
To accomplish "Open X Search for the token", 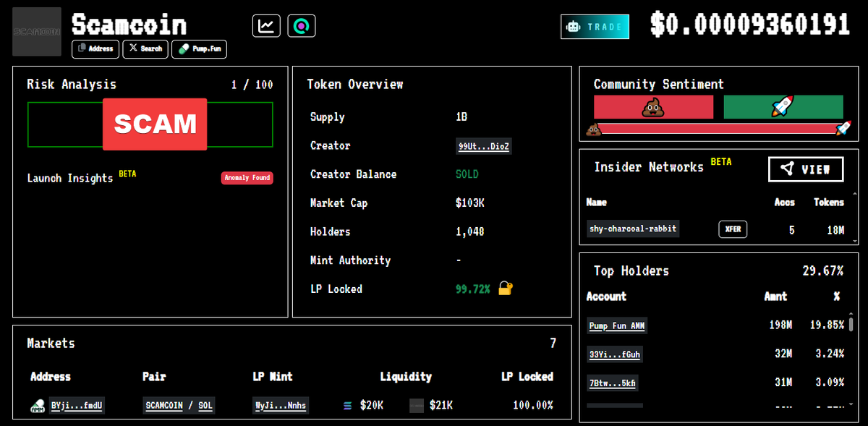I will [145, 49].
